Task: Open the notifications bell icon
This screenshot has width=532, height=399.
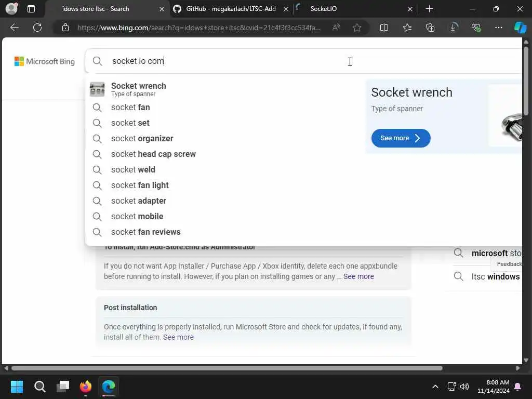Action: click(518, 387)
